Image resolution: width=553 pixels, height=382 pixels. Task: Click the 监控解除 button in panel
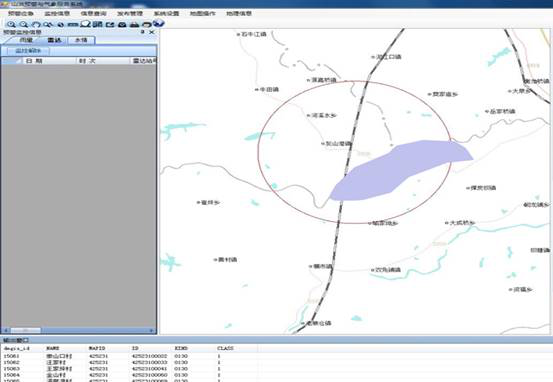click(x=28, y=51)
